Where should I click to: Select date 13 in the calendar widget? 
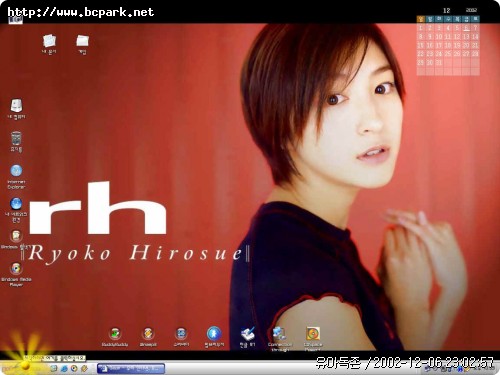coord(466,37)
